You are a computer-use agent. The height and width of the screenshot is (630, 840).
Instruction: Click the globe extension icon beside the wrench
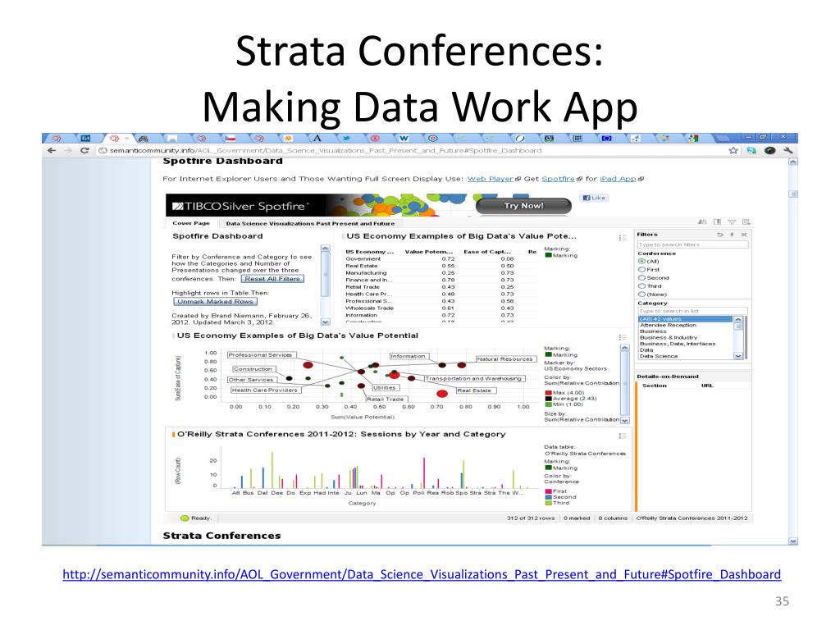coord(769,151)
